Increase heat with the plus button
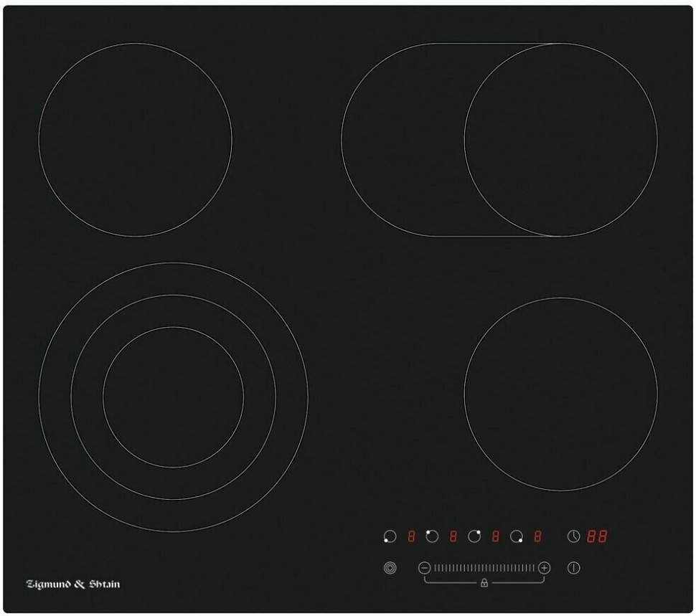The width and height of the screenshot is (696, 616). [x=544, y=568]
